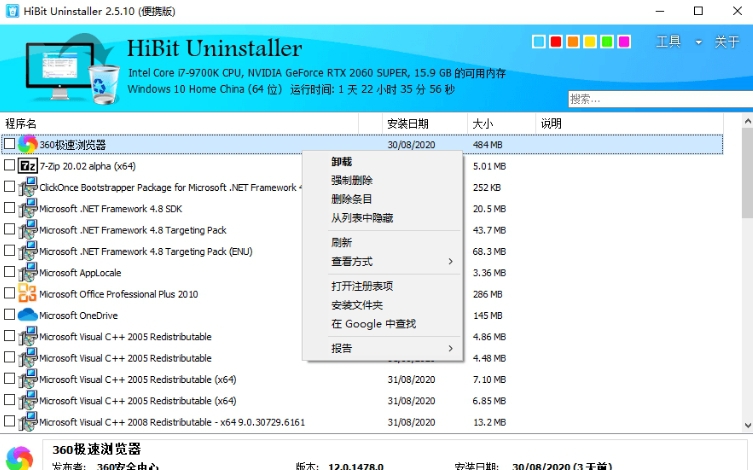
Task: Sort by the 大小 column header
Action: [x=501, y=124]
